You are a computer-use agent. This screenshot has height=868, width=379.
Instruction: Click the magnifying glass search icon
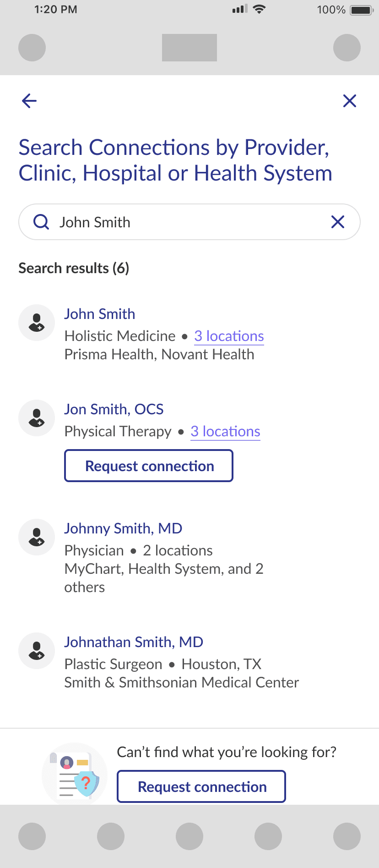click(x=41, y=222)
